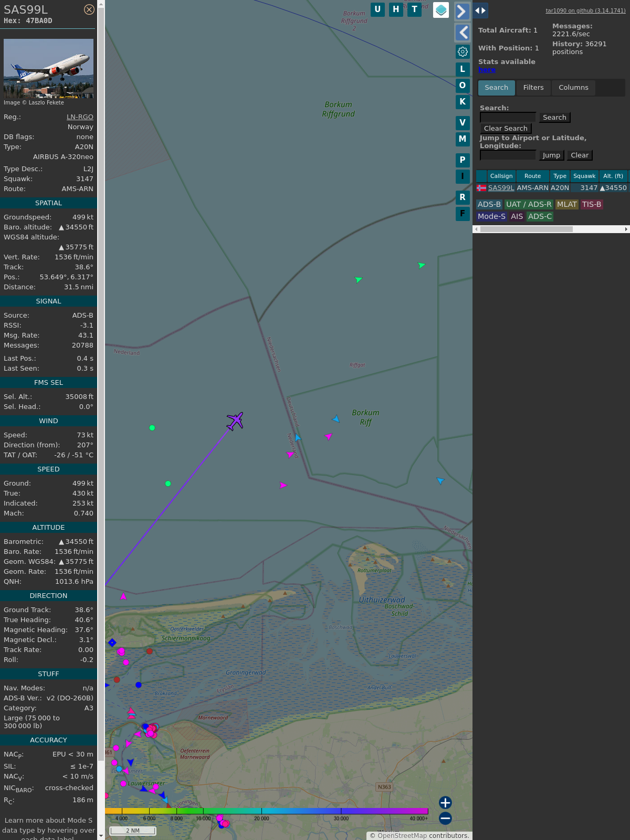
Task: Click the Jump button
Action: point(551,155)
